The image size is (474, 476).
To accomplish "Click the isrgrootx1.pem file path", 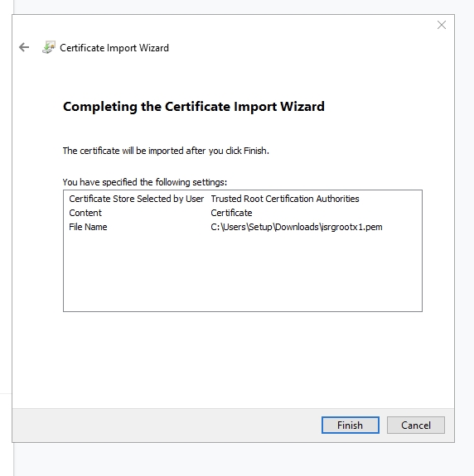I will tap(297, 227).
